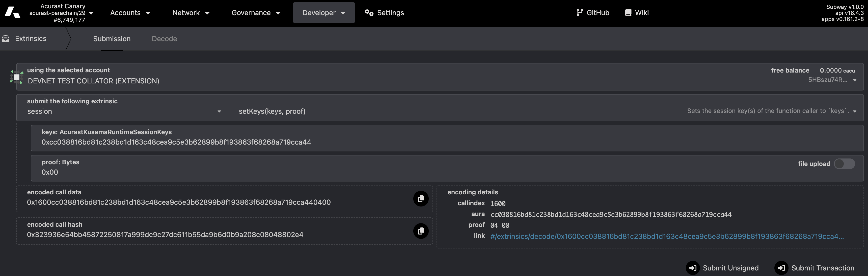Click the encoded call hash hex value
This screenshot has width=868, height=276.
point(165,235)
